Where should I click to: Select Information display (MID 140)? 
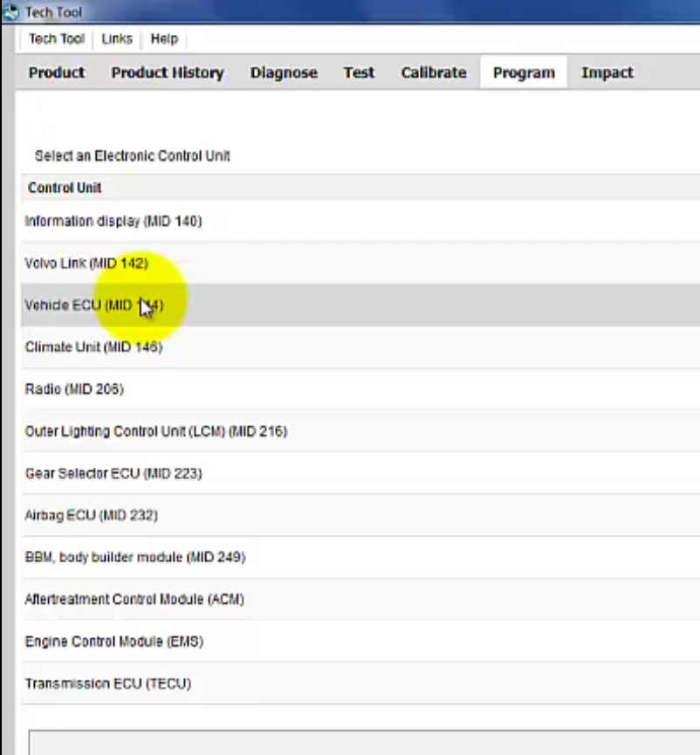tap(113, 221)
